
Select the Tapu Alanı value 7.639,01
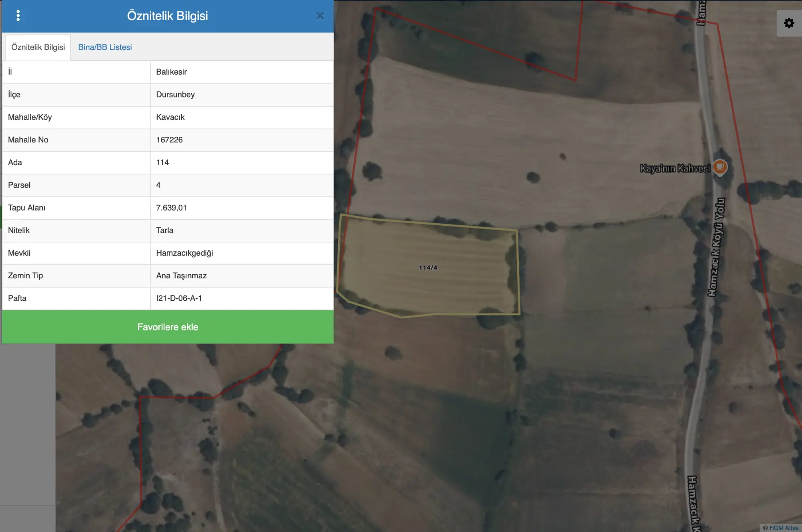coord(171,208)
